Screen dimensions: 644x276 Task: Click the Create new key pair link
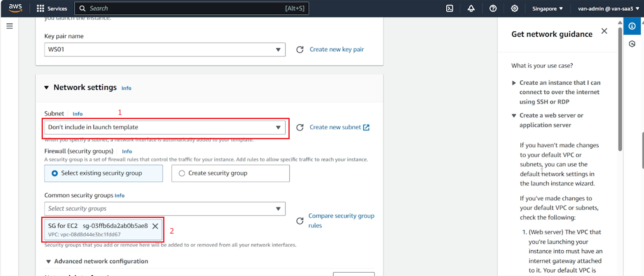coord(337,49)
